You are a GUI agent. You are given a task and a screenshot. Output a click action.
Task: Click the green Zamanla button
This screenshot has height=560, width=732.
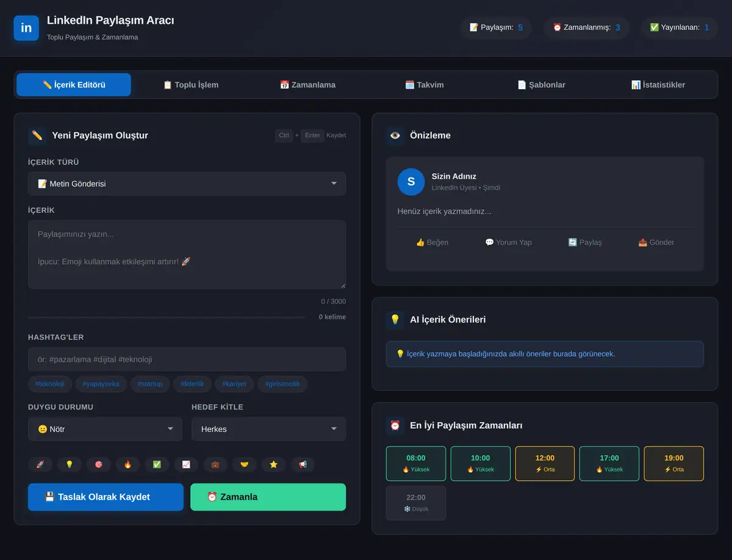268,497
